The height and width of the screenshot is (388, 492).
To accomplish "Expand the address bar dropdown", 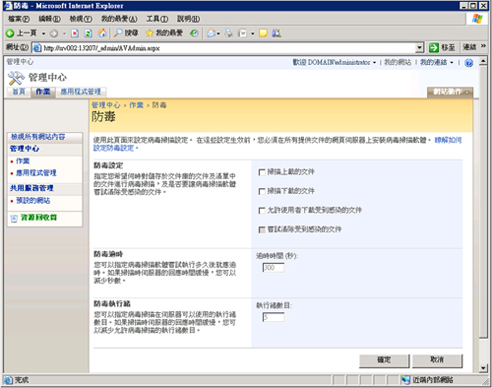I will click(x=420, y=48).
